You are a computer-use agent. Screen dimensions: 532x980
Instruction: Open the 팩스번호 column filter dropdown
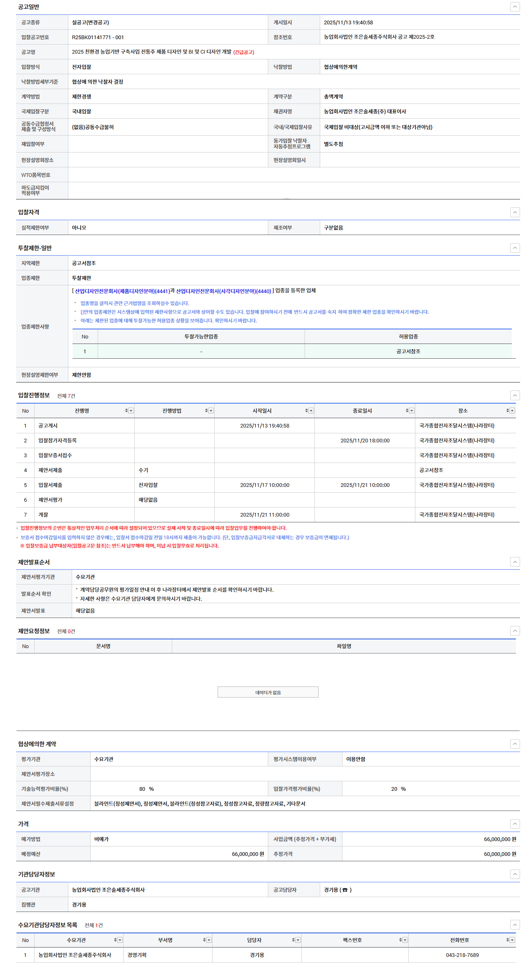[x=405, y=940]
